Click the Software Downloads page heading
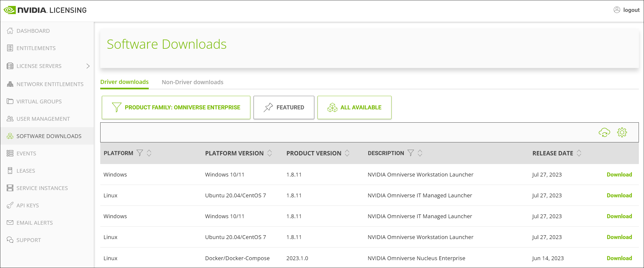 point(167,44)
